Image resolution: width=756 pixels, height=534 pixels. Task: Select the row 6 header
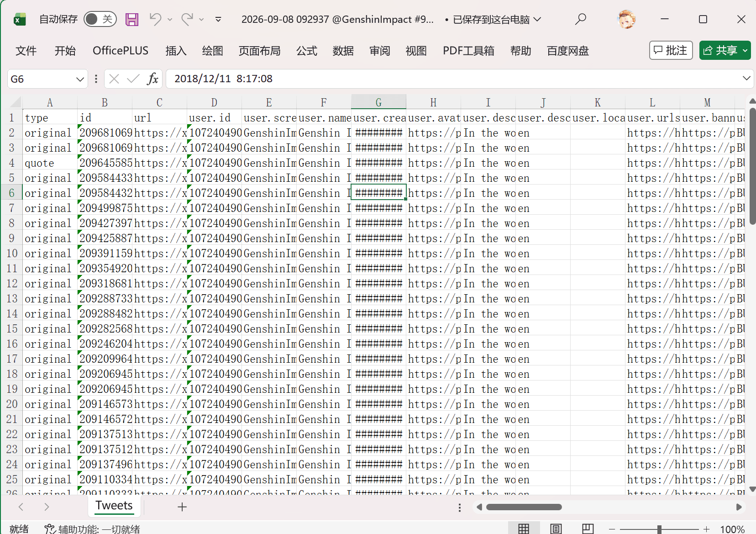pyautogui.click(x=11, y=193)
